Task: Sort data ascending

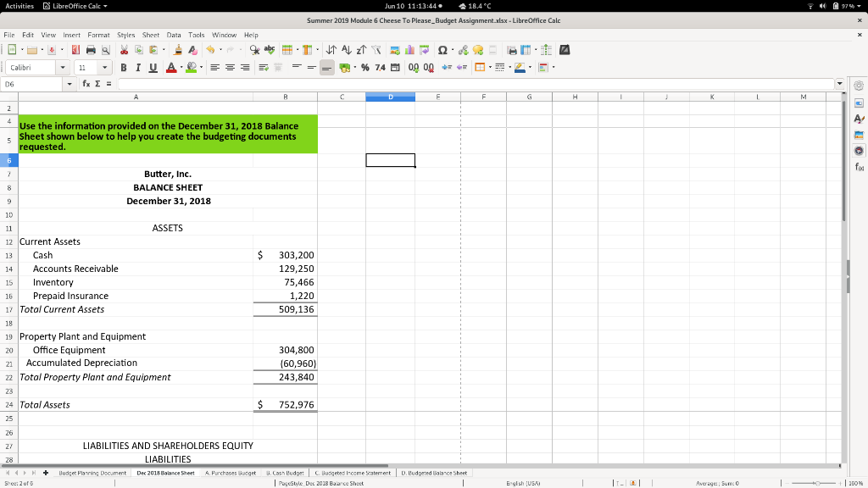Action: (x=347, y=50)
